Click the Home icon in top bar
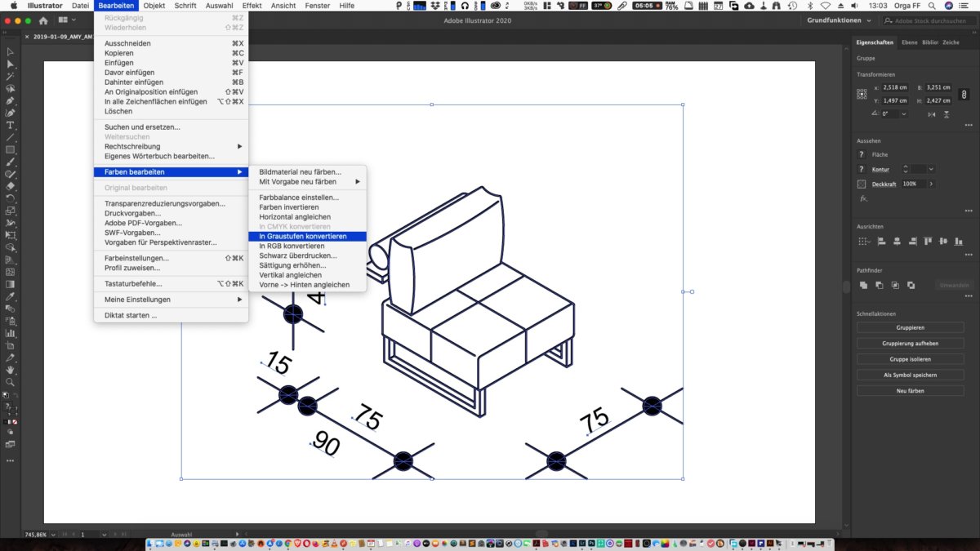Image resolution: width=980 pixels, height=551 pixels. [43, 20]
